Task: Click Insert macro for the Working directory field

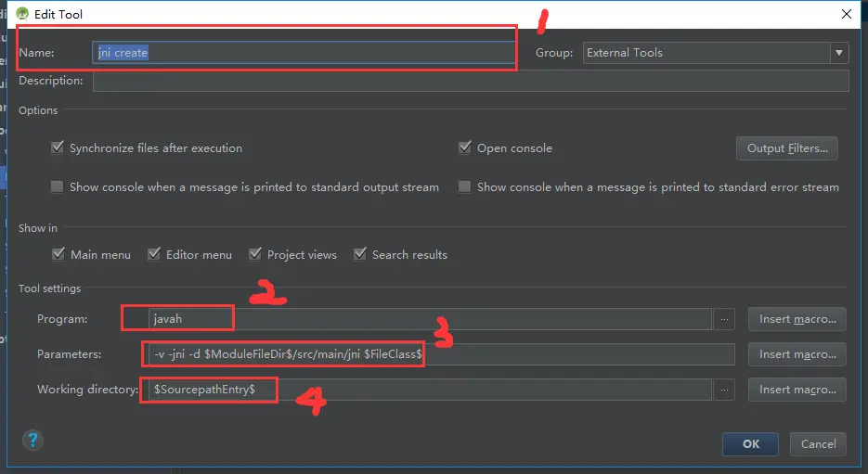Action: click(x=797, y=390)
